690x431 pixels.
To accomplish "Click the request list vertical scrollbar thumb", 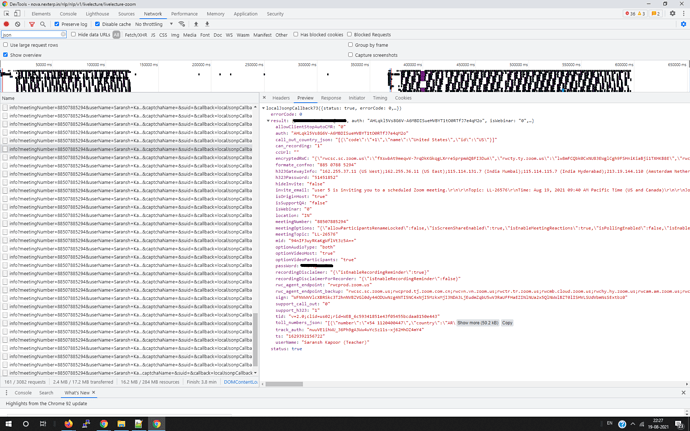I will pyautogui.click(x=255, y=339).
